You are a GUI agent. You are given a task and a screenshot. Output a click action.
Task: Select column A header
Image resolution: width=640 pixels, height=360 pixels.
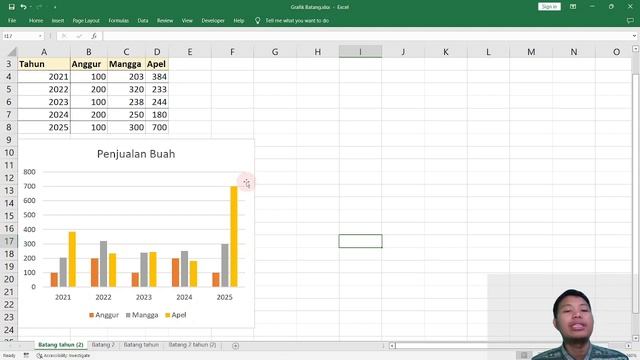coord(44,52)
